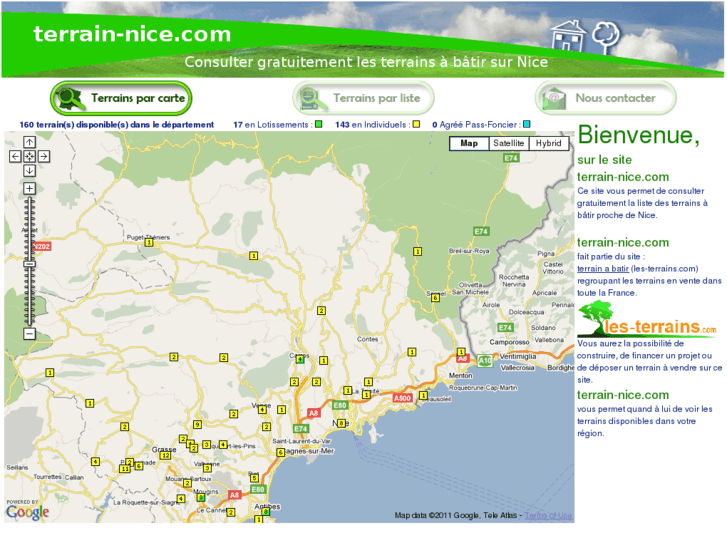This screenshot has height=545, width=727.
Task: Select marker 11 near Peymeinade
Action: [x=125, y=469]
